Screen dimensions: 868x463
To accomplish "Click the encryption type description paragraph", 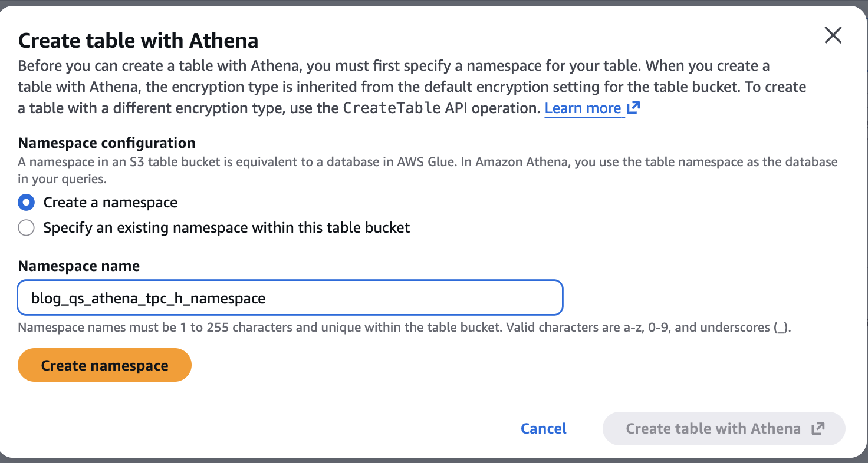I will click(393, 87).
